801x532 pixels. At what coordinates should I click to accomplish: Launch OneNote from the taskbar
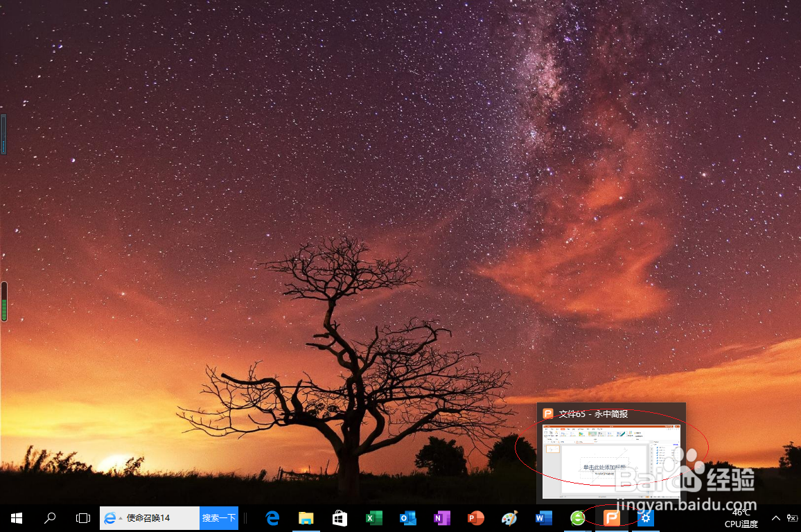tap(442, 518)
